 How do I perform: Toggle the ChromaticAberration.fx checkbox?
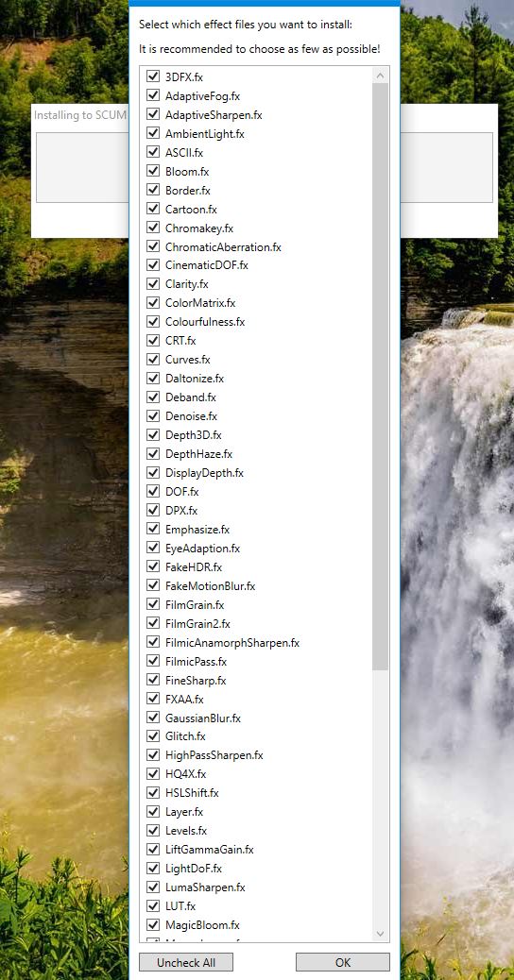coord(152,246)
